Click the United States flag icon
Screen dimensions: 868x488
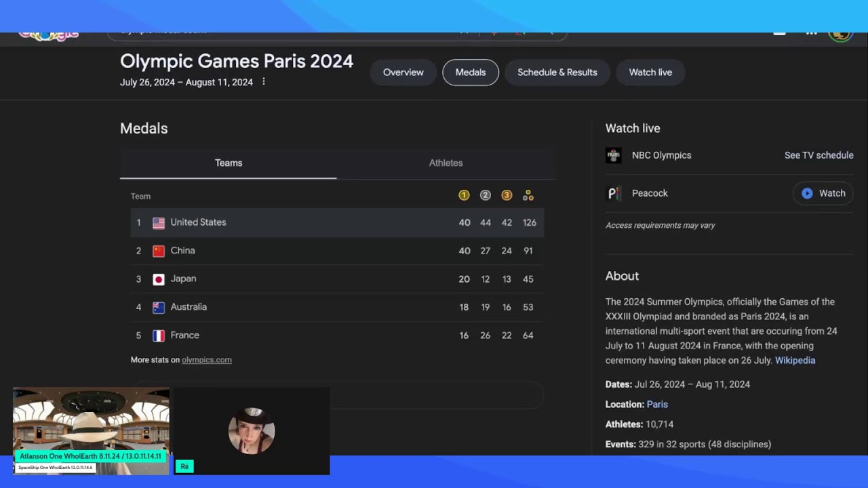[159, 223]
